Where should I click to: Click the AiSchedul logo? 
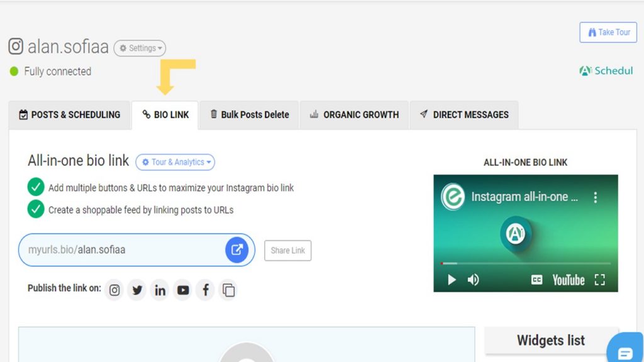coord(606,70)
